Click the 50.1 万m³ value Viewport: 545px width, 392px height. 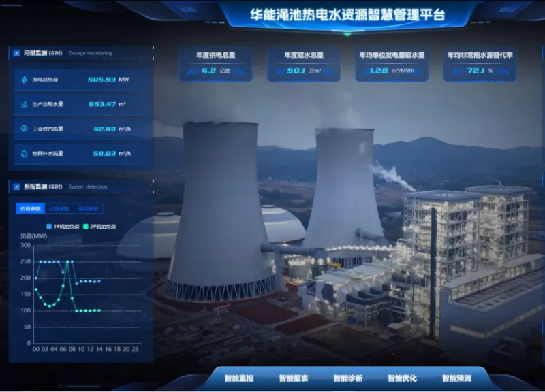(303, 71)
